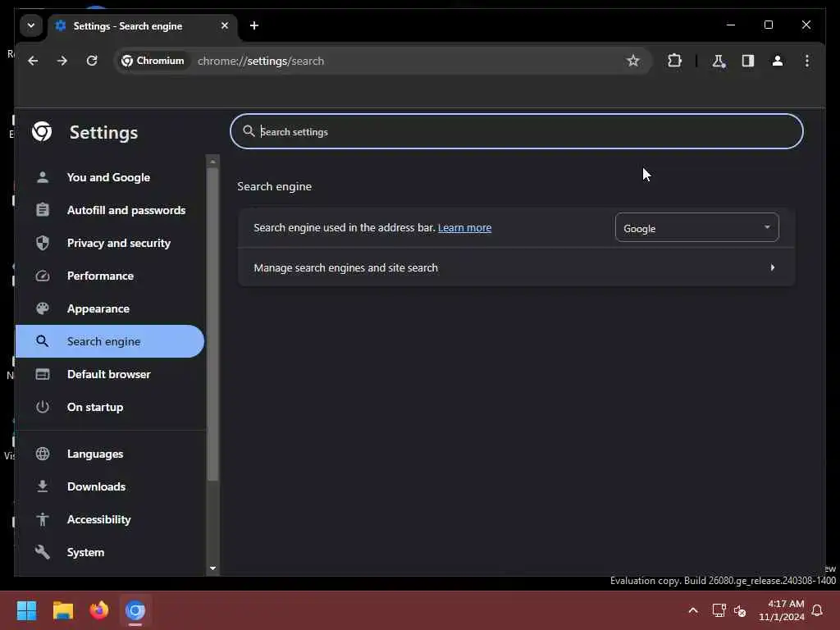Open Accessibility settings

(110, 519)
